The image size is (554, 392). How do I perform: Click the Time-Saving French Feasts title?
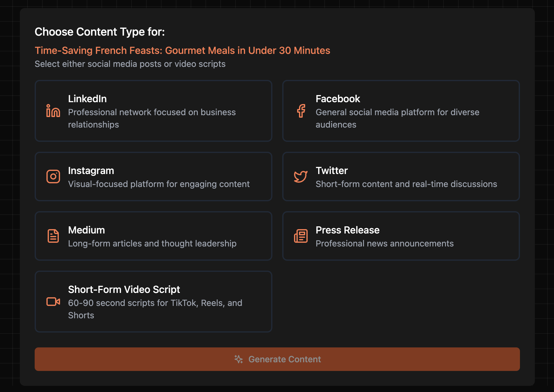pos(182,50)
